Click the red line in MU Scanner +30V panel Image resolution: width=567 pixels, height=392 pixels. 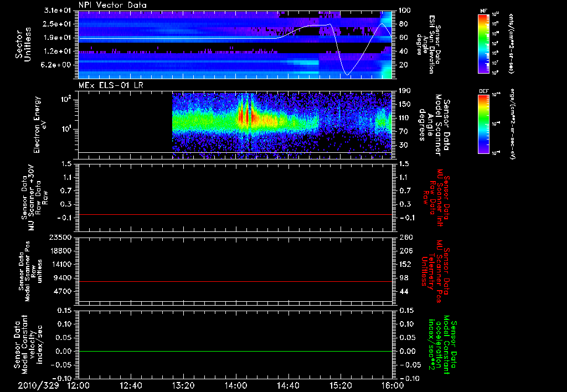235,214
